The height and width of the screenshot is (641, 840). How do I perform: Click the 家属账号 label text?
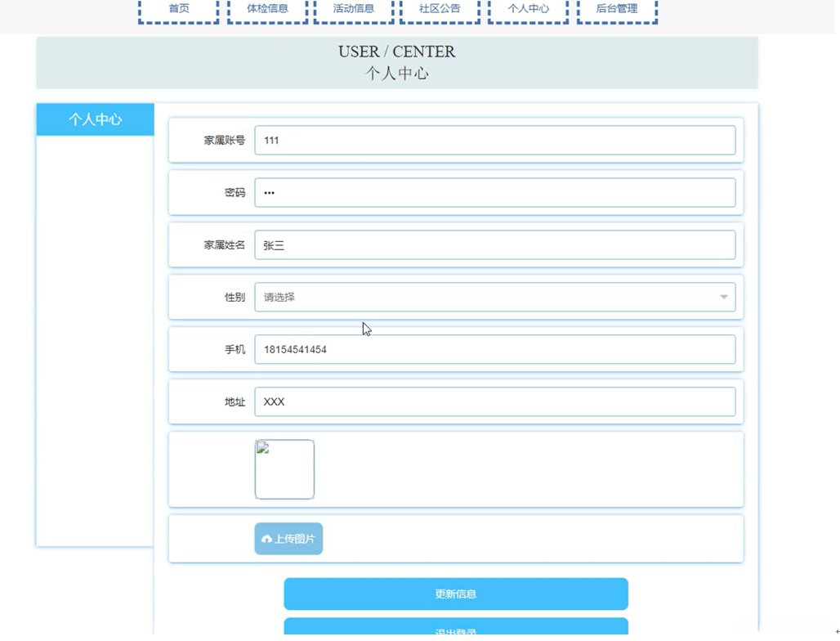[225, 141]
